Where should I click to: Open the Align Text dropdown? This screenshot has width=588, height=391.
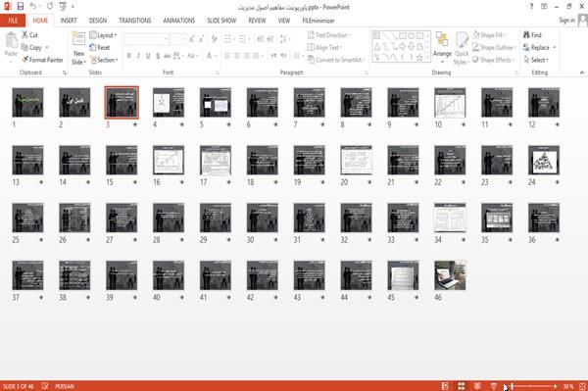(x=324, y=47)
